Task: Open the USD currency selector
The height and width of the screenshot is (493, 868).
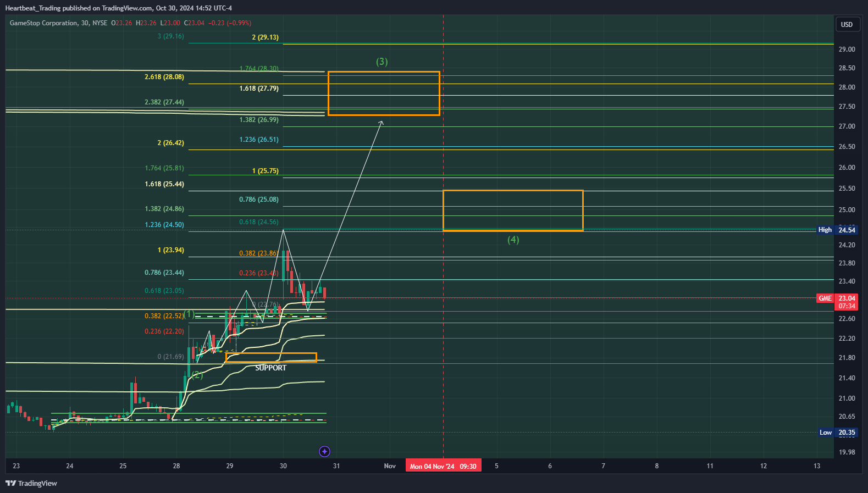Action: point(847,24)
